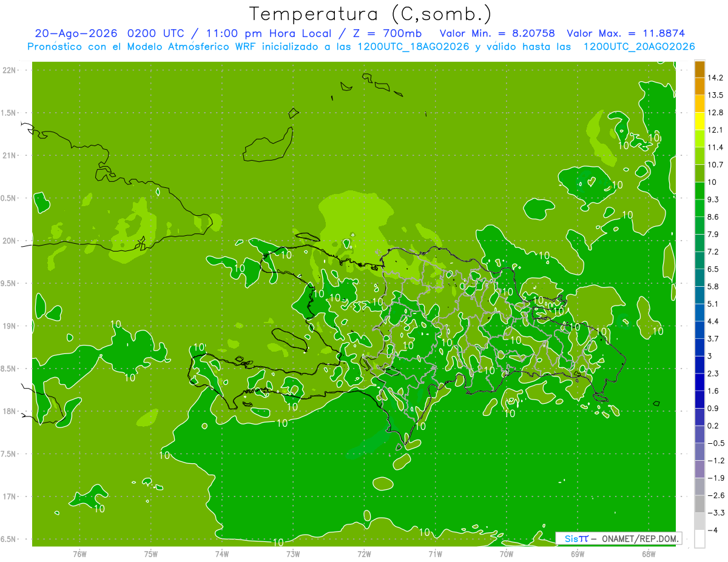The image size is (728, 562).
Task: Select the "Z = 700mb" level text
Action: [x=386, y=33]
